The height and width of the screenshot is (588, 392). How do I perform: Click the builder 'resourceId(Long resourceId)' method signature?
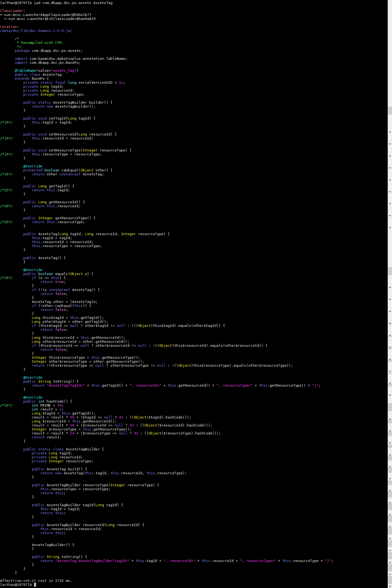click(x=88, y=525)
